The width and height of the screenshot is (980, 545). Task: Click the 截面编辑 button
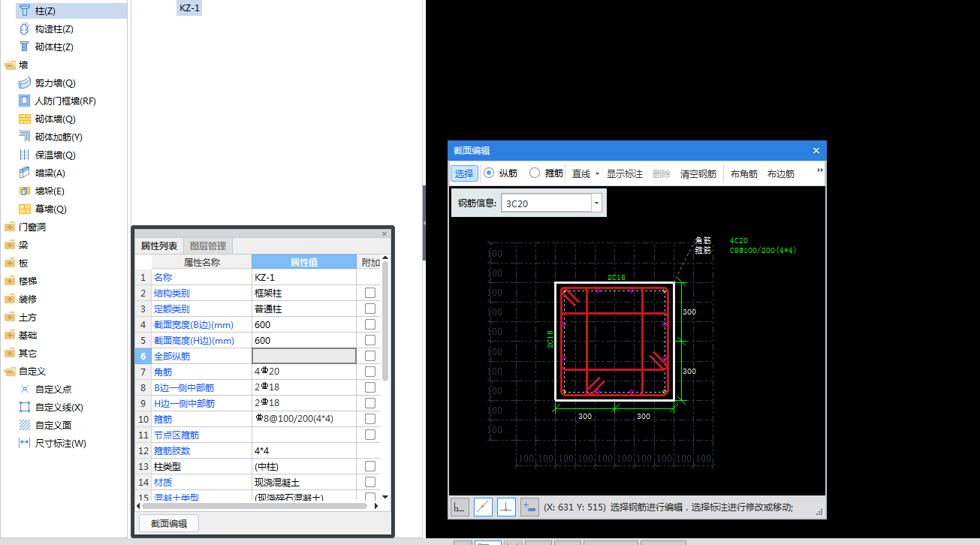click(x=169, y=523)
